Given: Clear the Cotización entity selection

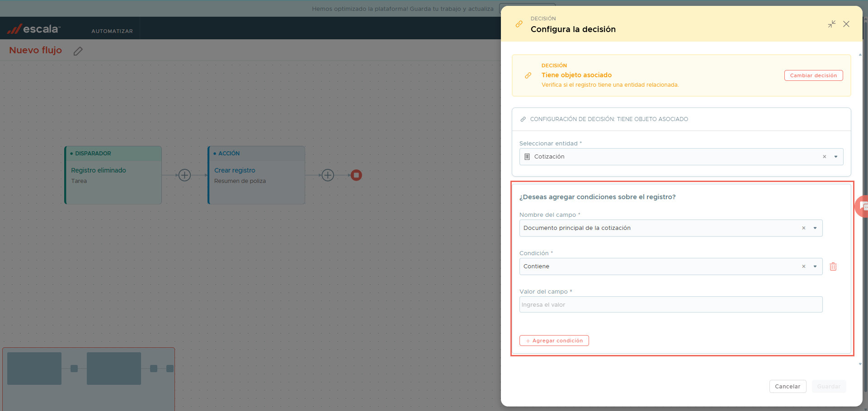Looking at the screenshot, I should click(824, 157).
